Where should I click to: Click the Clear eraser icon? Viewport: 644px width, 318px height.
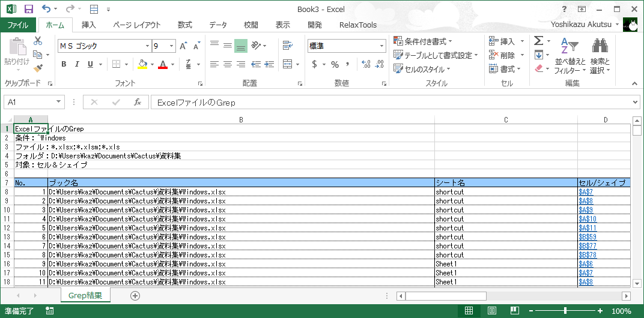tap(539, 68)
